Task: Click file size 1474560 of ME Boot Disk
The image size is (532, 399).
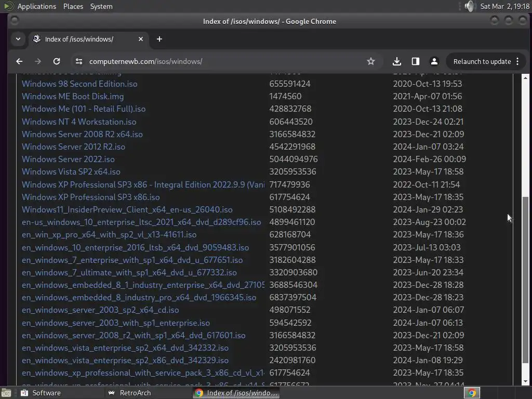Action: [x=285, y=96]
